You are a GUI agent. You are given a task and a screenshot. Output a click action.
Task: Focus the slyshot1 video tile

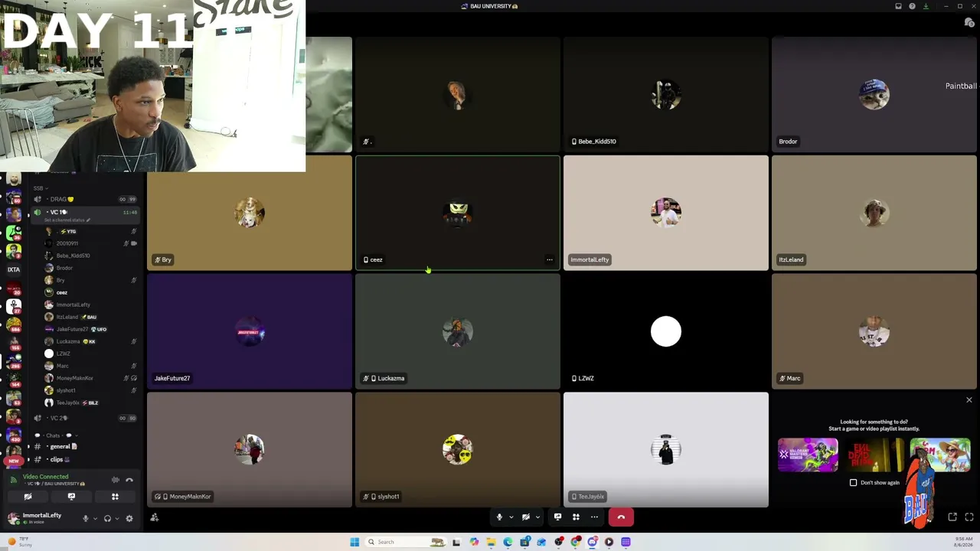[x=458, y=450]
